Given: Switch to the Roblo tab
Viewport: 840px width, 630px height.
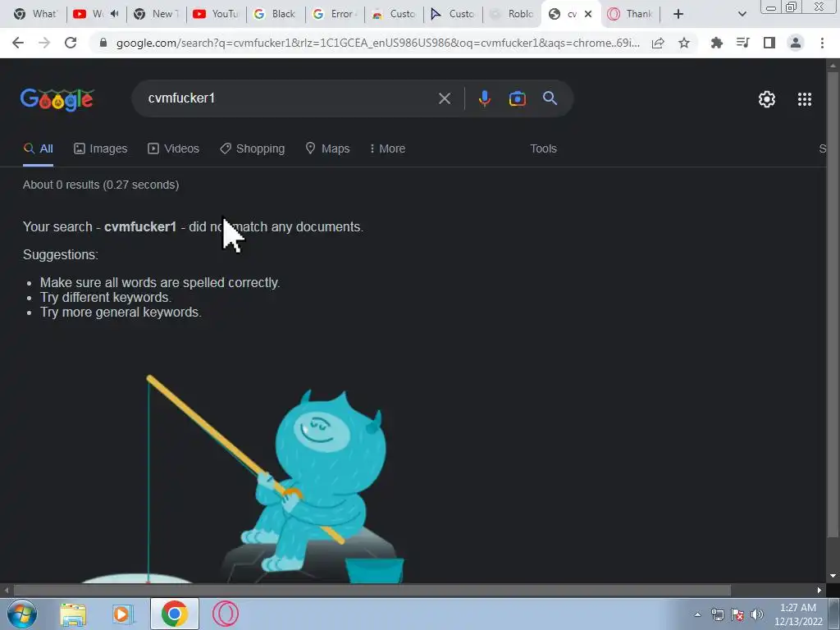Looking at the screenshot, I should tap(512, 14).
